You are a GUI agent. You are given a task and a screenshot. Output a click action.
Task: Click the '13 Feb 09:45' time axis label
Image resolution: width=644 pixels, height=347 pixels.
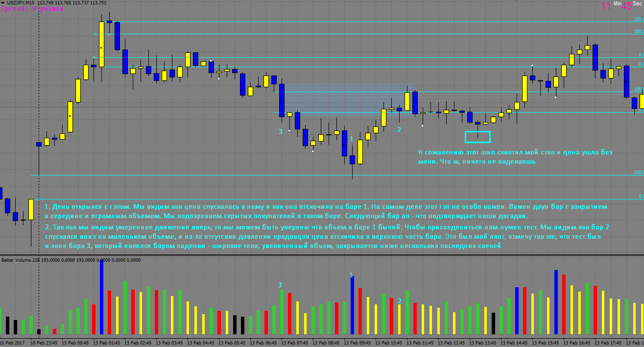point(358,343)
